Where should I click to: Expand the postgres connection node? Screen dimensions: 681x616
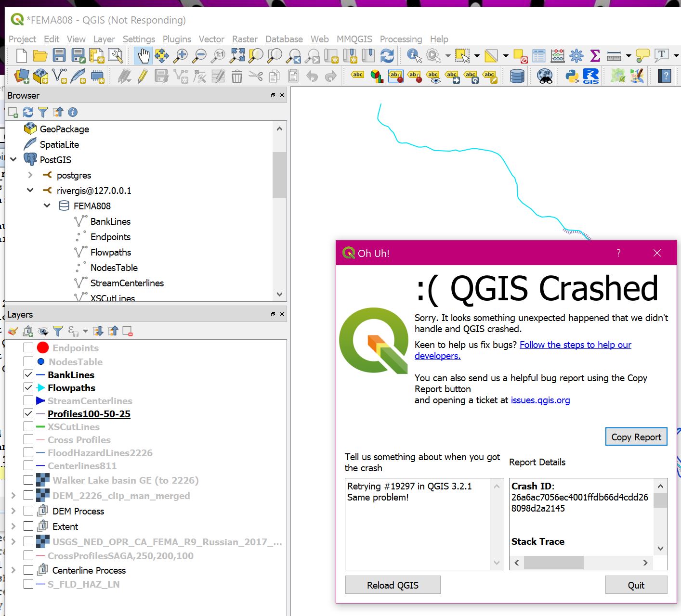click(x=30, y=175)
